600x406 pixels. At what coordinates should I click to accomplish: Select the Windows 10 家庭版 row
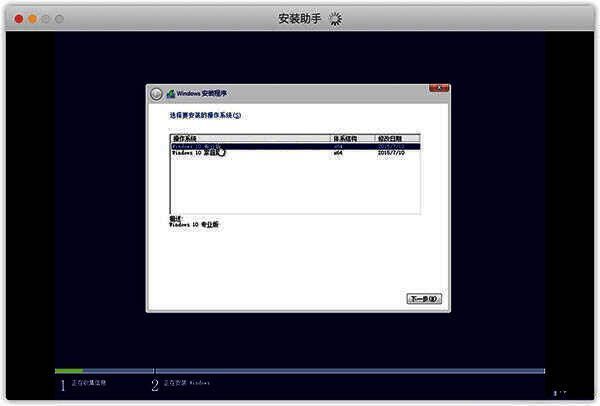point(295,153)
